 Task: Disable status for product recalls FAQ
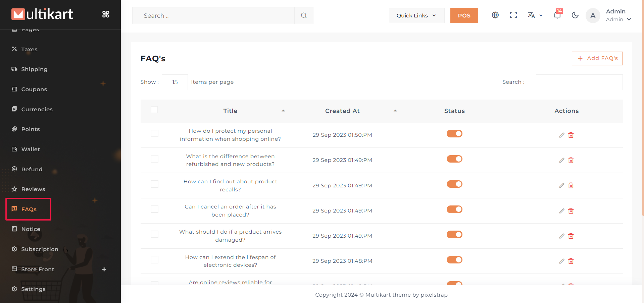pos(454,184)
